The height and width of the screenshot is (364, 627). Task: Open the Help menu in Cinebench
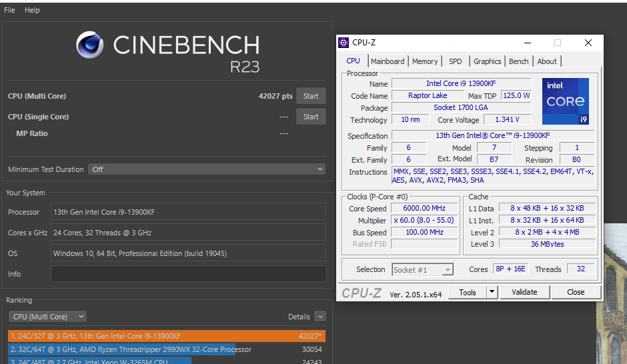[32, 10]
